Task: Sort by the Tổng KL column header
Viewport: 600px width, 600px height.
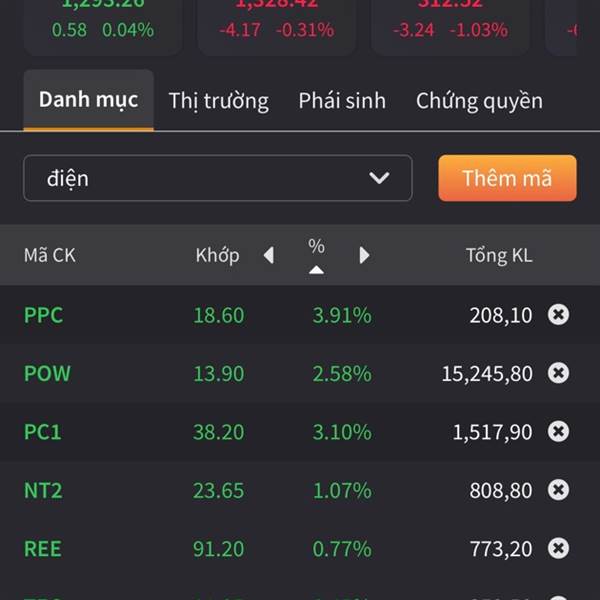Action: [499, 255]
